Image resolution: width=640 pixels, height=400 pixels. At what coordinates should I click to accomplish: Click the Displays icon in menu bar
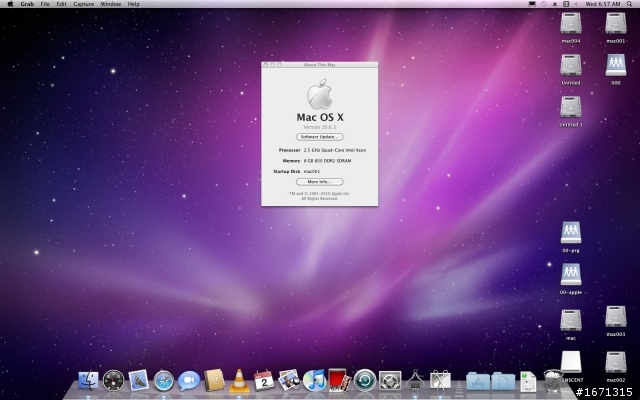tap(532, 4)
